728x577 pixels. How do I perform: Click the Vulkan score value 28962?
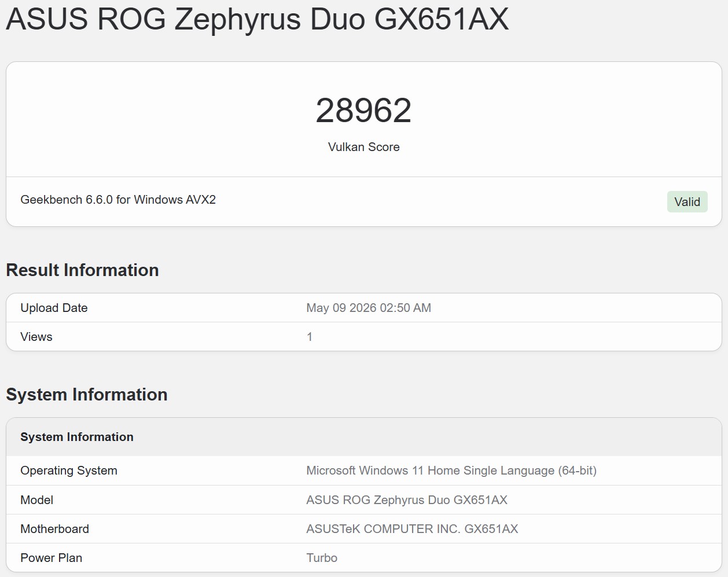(x=363, y=110)
